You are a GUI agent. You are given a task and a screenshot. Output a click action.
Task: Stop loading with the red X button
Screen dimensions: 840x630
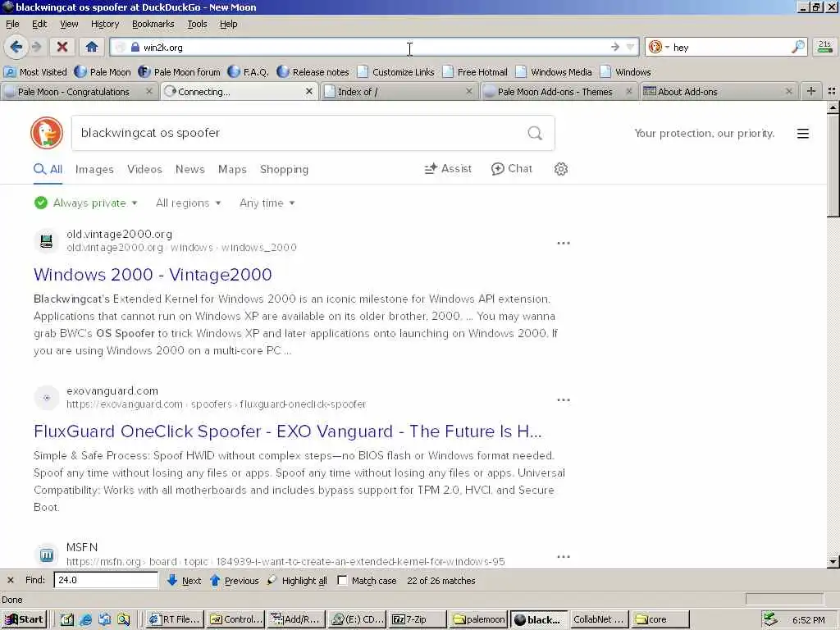pyautogui.click(x=62, y=47)
